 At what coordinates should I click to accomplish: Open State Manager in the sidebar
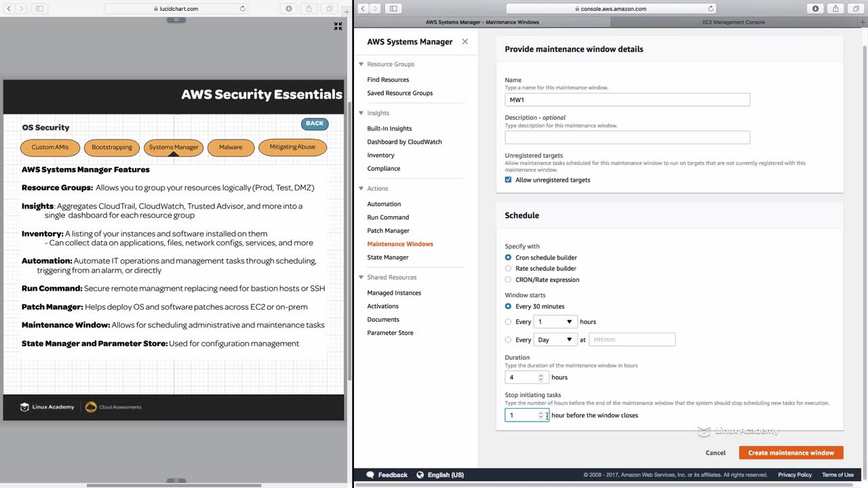(x=388, y=258)
